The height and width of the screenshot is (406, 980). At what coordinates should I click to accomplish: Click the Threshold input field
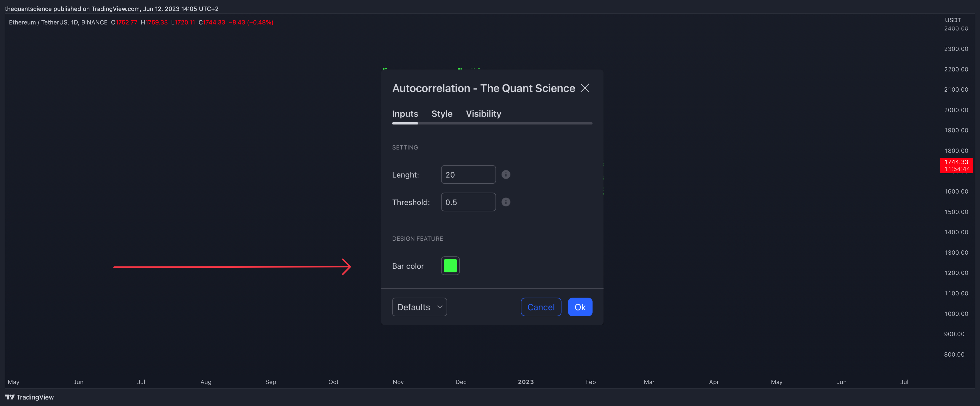[468, 202]
